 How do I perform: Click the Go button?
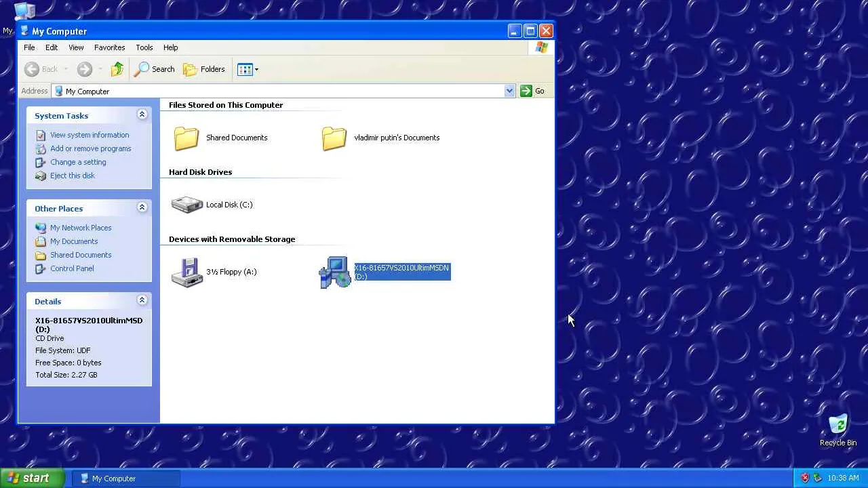coord(533,91)
